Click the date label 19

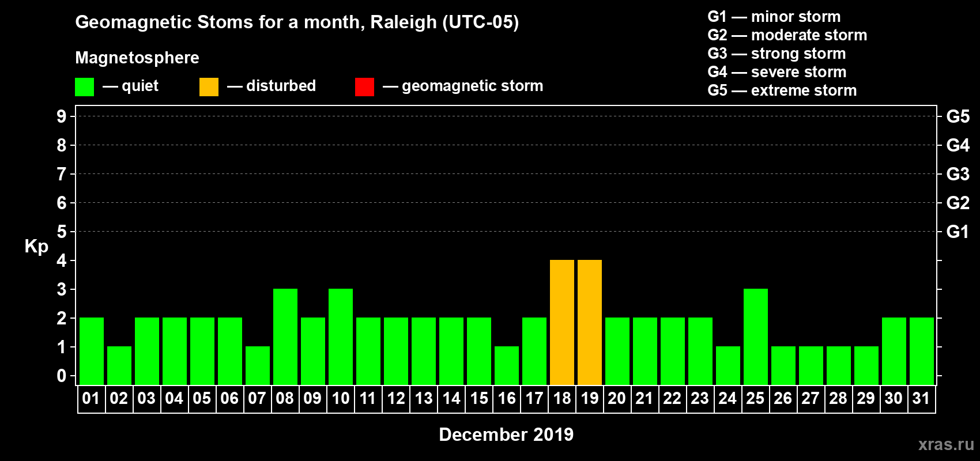[x=590, y=399]
